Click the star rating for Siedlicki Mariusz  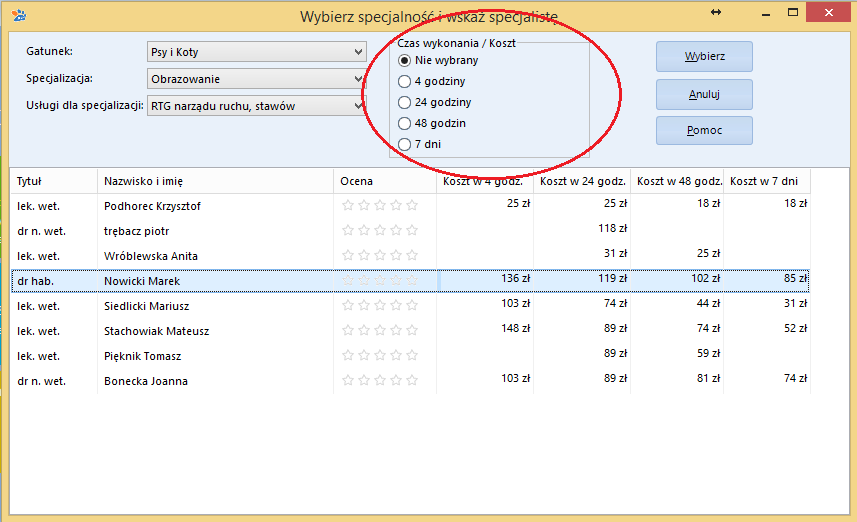[380, 306]
